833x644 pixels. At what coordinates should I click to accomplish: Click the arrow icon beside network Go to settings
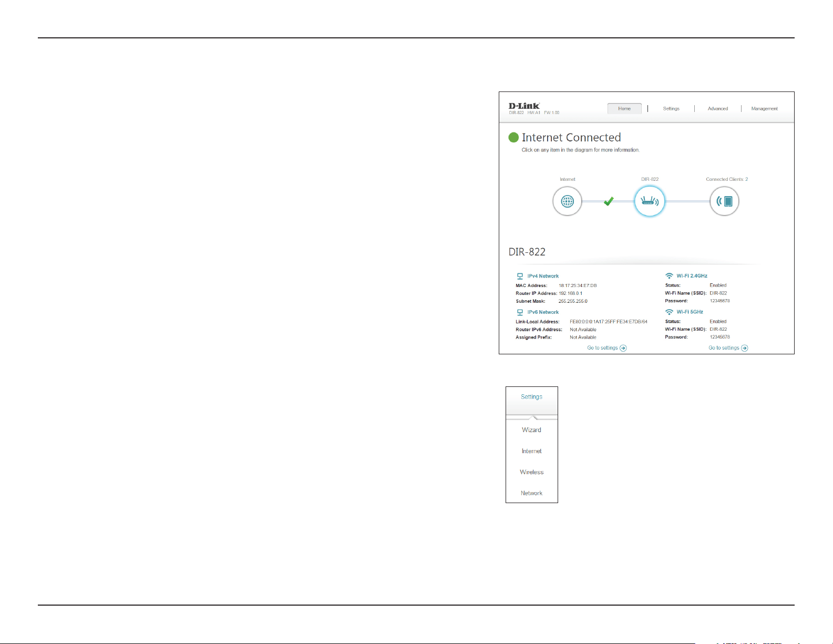(623, 348)
